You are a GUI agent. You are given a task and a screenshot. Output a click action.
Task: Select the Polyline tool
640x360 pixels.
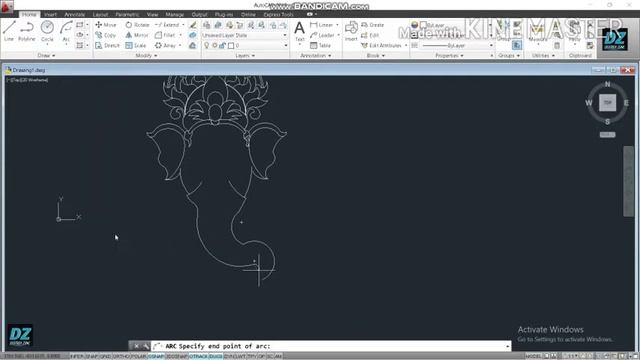[27, 31]
